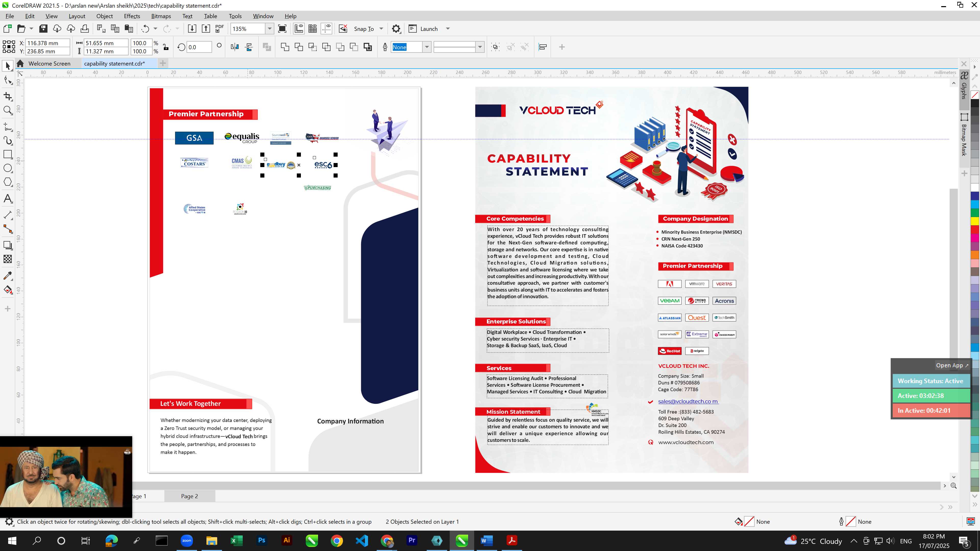Click the Weld shapes icon

(x=285, y=47)
